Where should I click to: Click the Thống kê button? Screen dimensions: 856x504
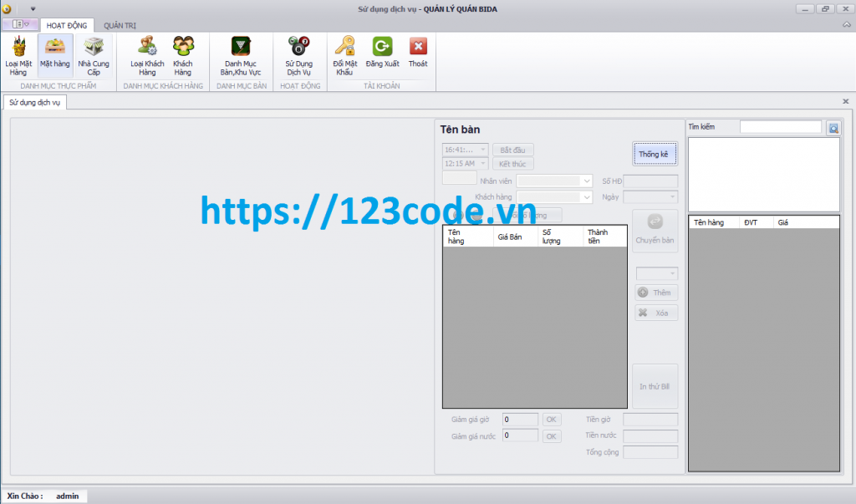click(655, 154)
